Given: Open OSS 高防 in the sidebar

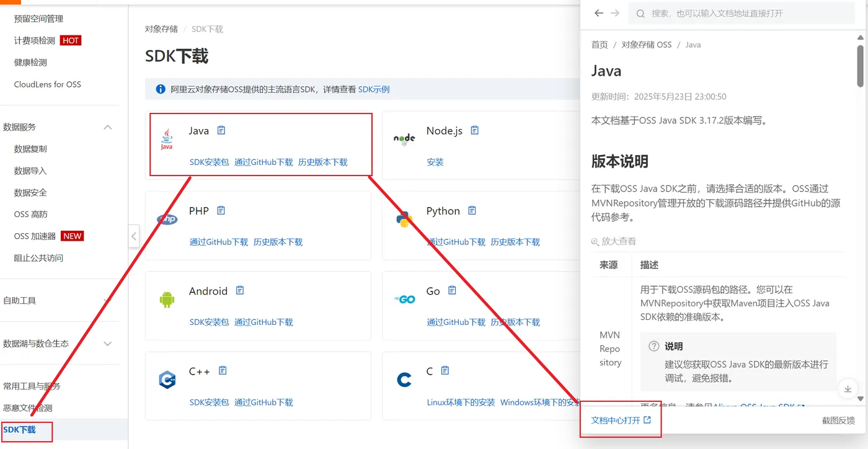Looking at the screenshot, I should pyautogui.click(x=30, y=214).
